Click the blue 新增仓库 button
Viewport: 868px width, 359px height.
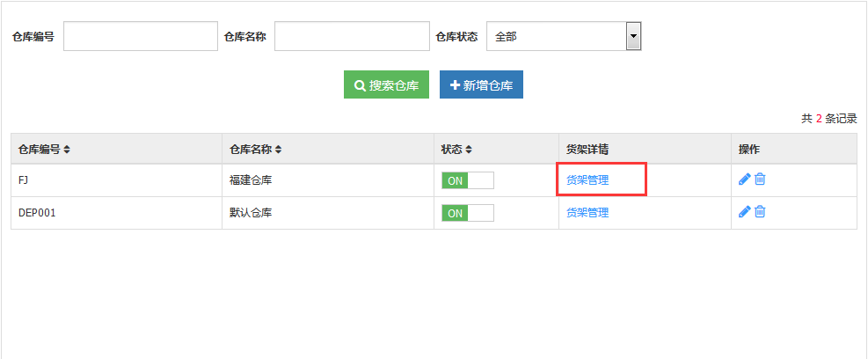coord(481,85)
